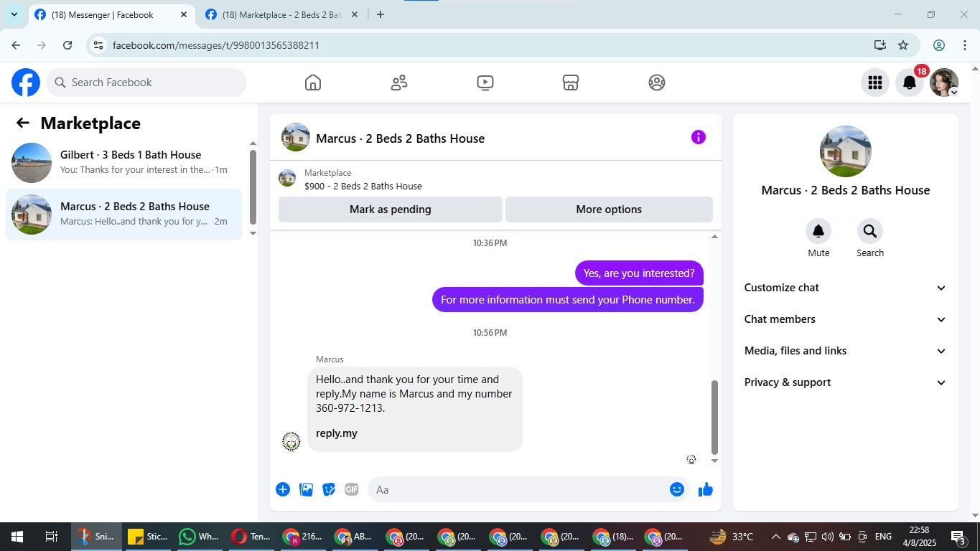980x551 pixels.
Task: Go back with browser back arrow
Action: [16, 45]
